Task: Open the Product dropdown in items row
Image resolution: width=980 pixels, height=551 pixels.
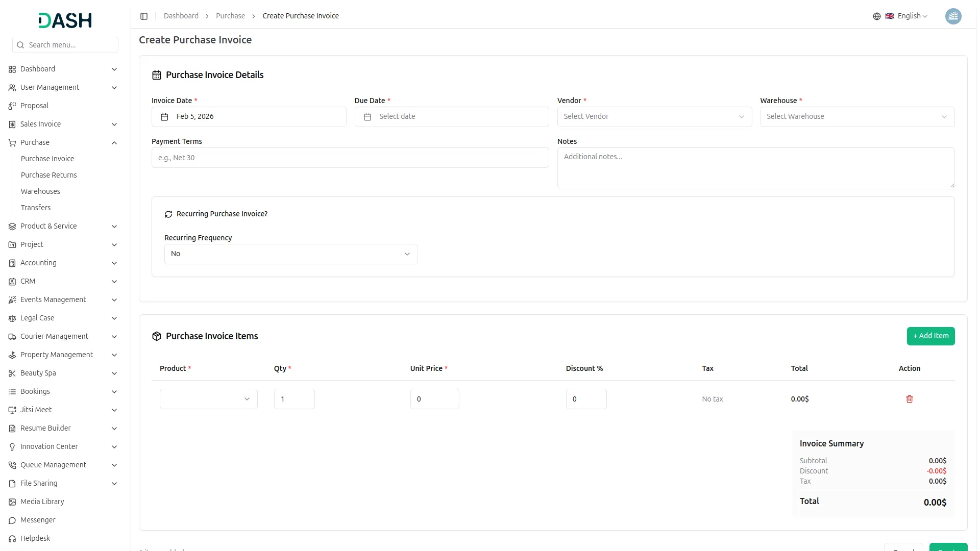Action: pos(208,399)
